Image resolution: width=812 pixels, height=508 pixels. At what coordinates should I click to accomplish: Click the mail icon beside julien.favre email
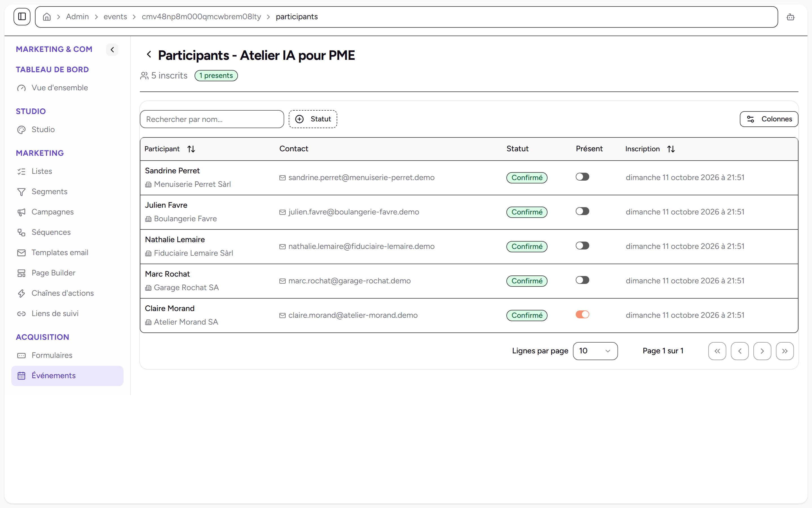pyautogui.click(x=283, y=212)
